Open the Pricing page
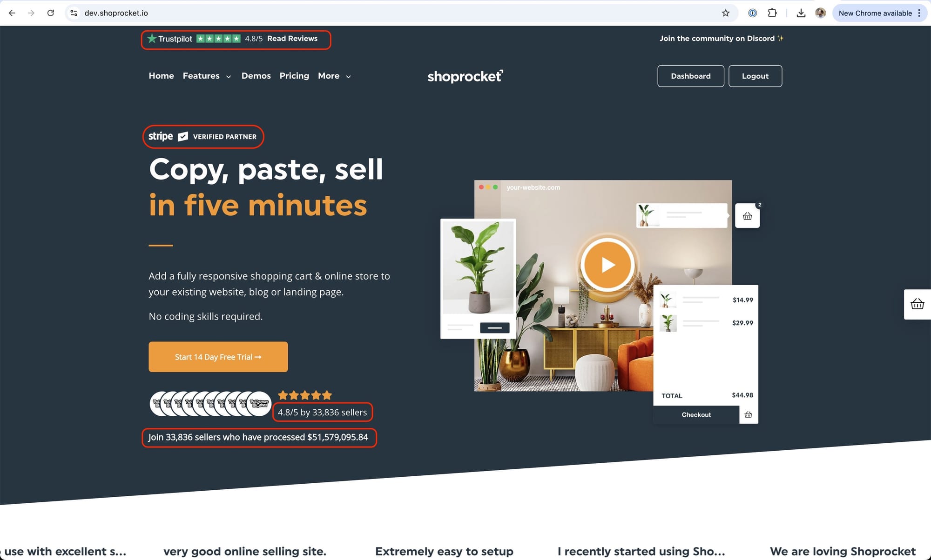The image size is (931, 560). point(294,76)
